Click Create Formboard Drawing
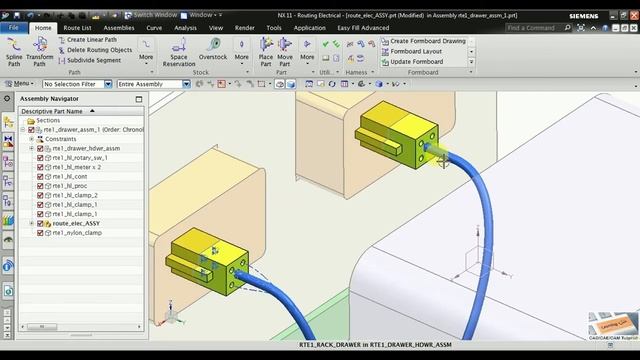Screen dimensions: 640x360 point(424,41)
